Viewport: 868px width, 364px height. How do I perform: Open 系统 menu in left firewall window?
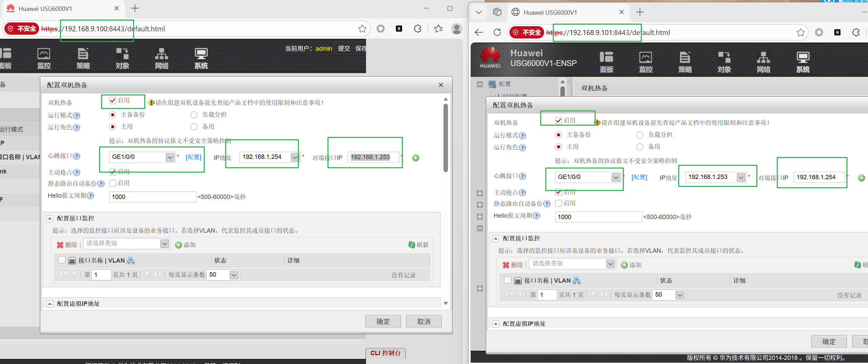(201, 59)
